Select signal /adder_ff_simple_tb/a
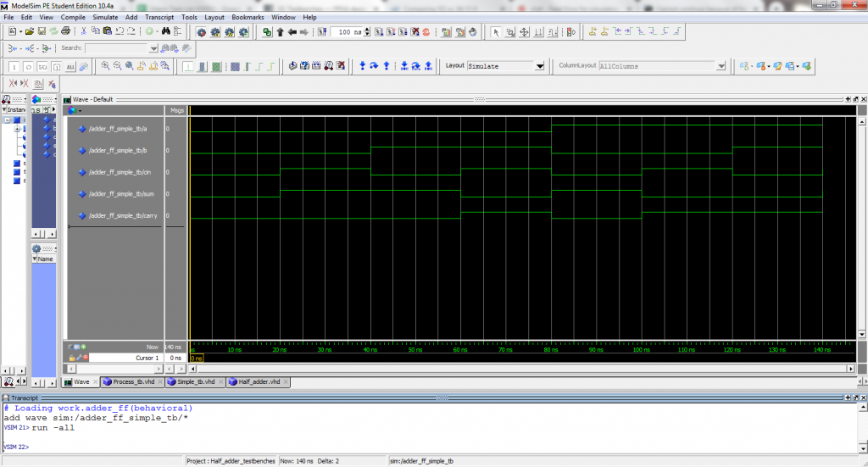 click(x=118, y=129)
